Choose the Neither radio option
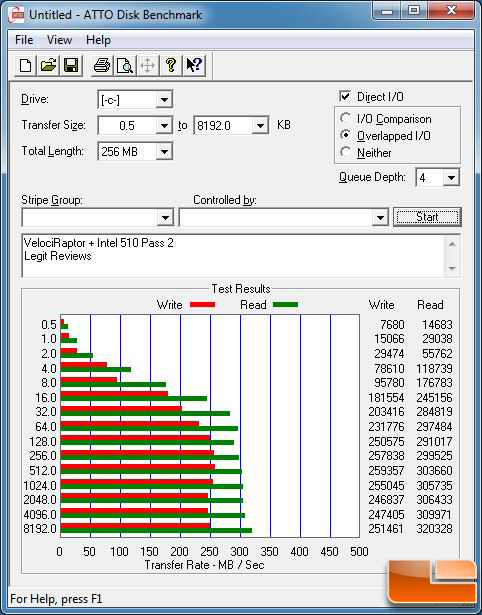Screen dimensions: 482x615 [x=346, y=152]
